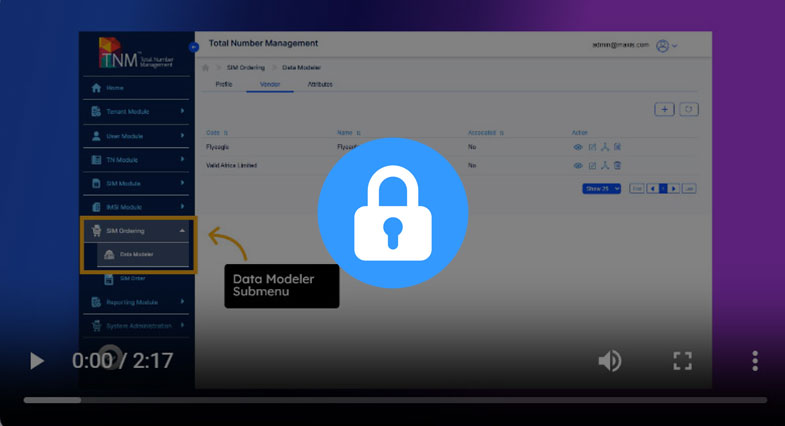Screen dimensions: 785x426
Task: Switch to the Attributes tab
Action: pos(320,84)
